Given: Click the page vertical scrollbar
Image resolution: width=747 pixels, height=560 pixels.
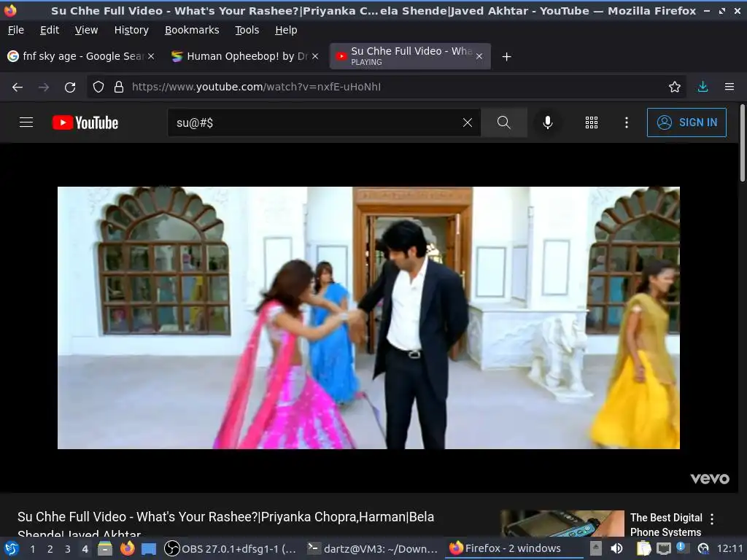Looking at the screenshot, I should tap(742, 143).
